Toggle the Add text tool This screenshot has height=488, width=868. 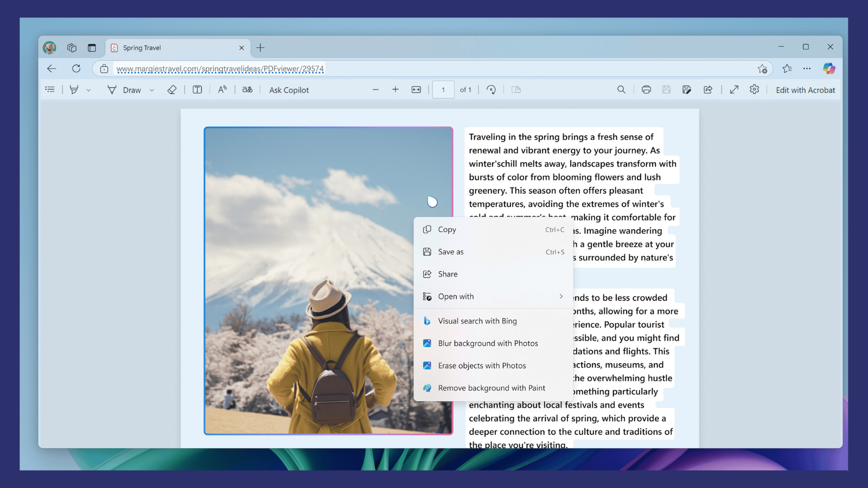pyautogui.click(x=197, y=90)
